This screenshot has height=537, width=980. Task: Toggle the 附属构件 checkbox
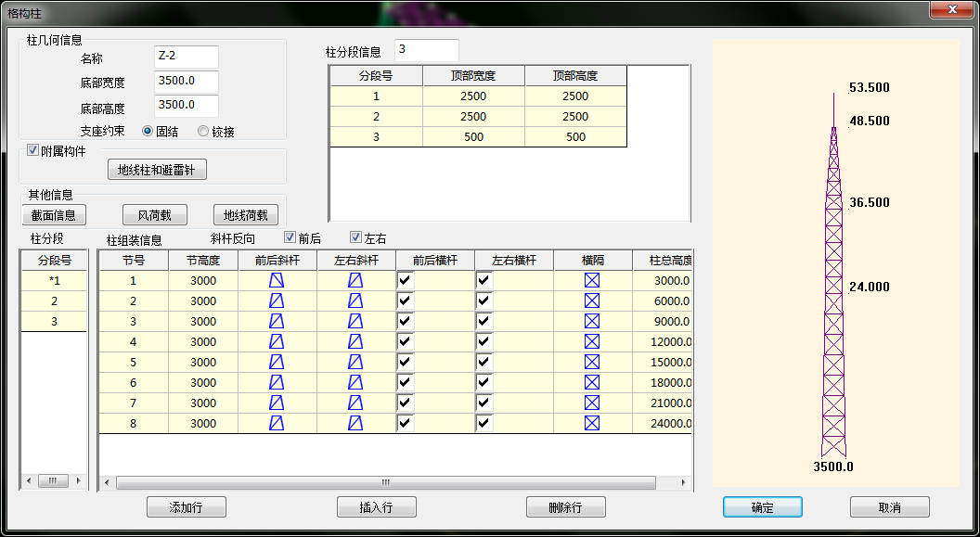click(33, 151)
